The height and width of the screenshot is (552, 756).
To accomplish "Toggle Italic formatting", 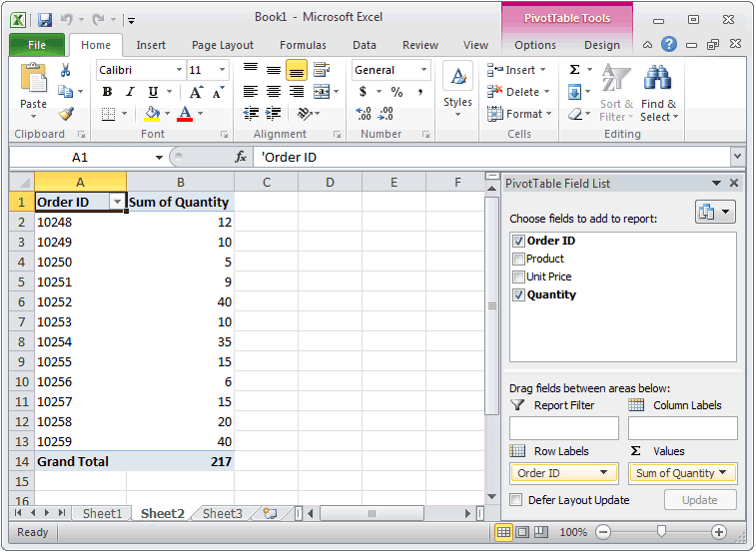I will [x=130, y=92].
